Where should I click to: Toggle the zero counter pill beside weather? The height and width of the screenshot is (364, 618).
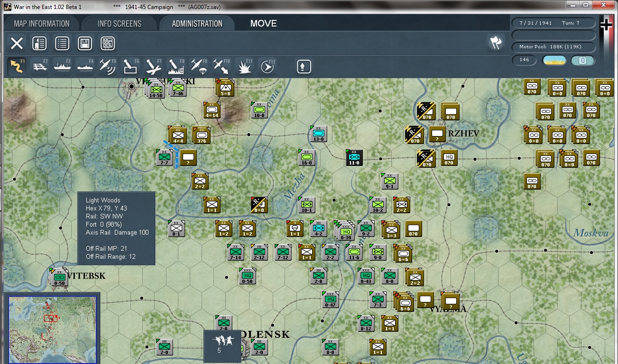pos(583,60)
